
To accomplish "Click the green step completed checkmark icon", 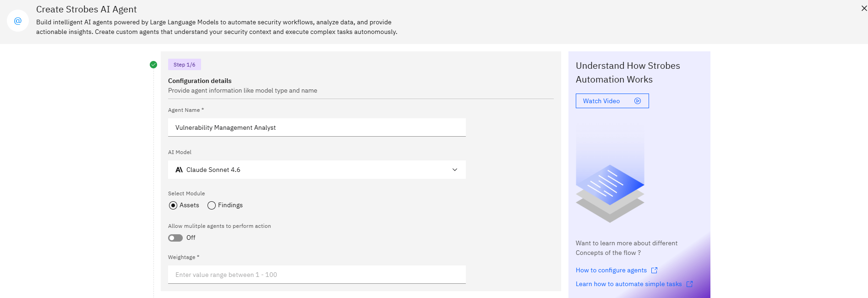I will (153, 65).
